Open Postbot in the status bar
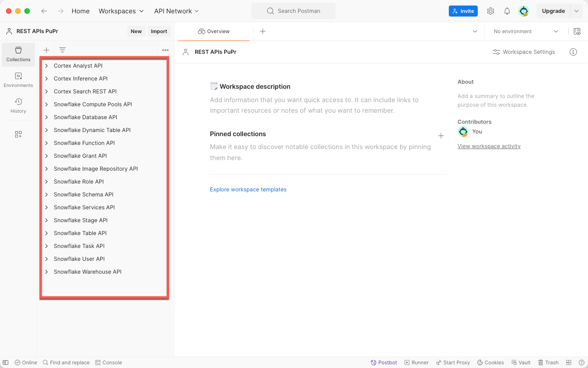 coord(384,362)
